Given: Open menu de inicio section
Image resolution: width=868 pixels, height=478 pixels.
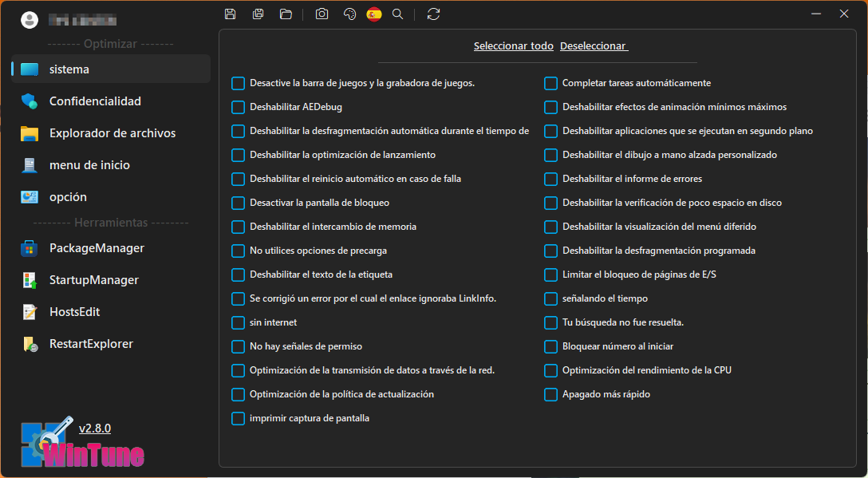Looking at the screenshot, I should (89, 165).
